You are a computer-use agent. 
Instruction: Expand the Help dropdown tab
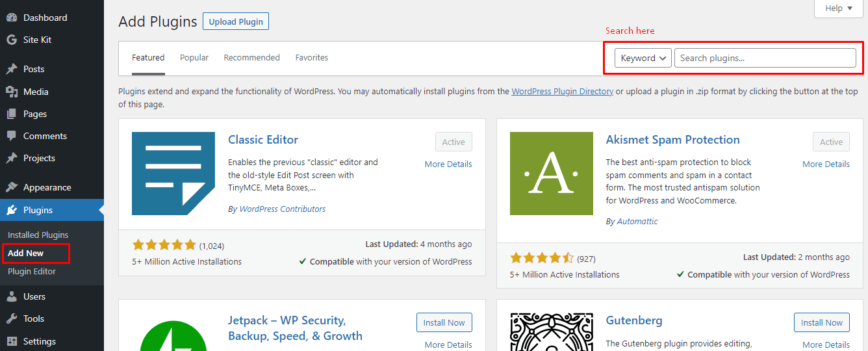[x=839, y=8]
